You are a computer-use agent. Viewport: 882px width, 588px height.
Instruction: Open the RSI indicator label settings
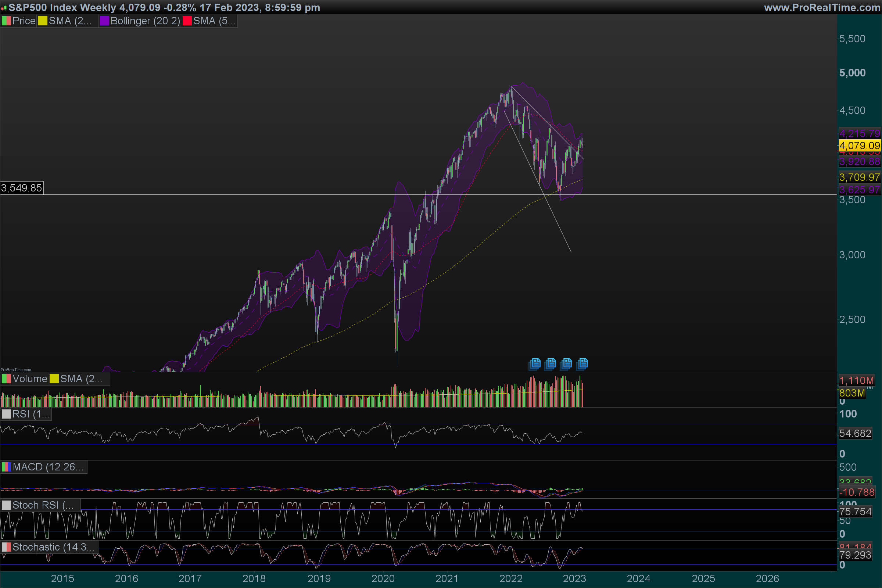click(x=31, y=414)
